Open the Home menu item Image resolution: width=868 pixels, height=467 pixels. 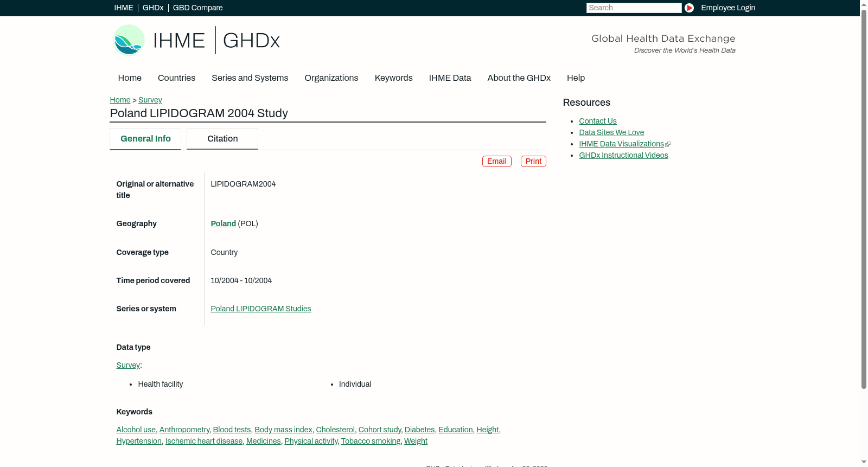tap(130, 78)
